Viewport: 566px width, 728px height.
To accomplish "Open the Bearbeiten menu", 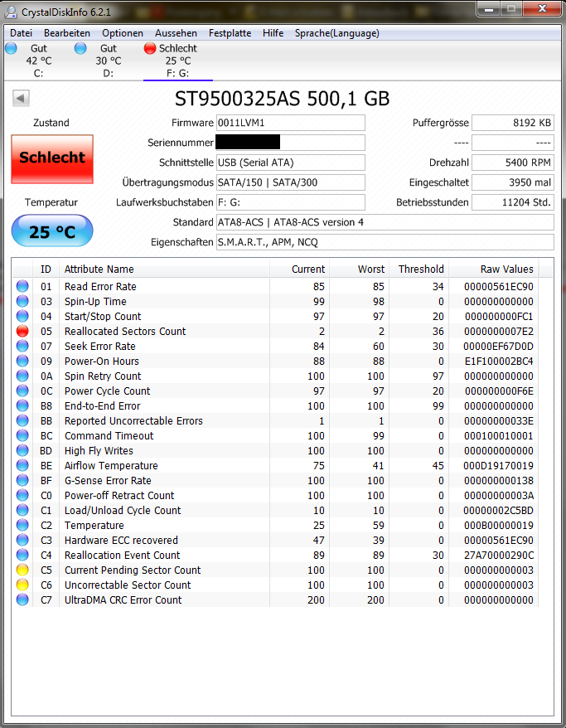I will (x=67, y=33).
